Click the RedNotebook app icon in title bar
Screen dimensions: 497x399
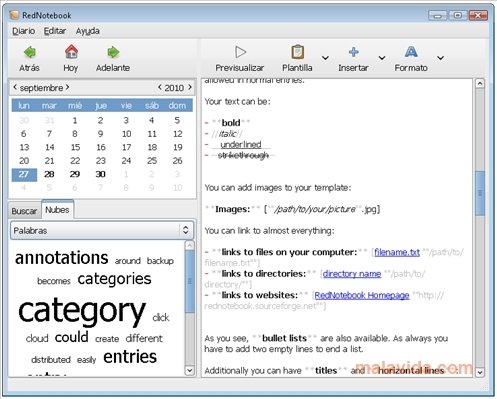pos(14,15)
